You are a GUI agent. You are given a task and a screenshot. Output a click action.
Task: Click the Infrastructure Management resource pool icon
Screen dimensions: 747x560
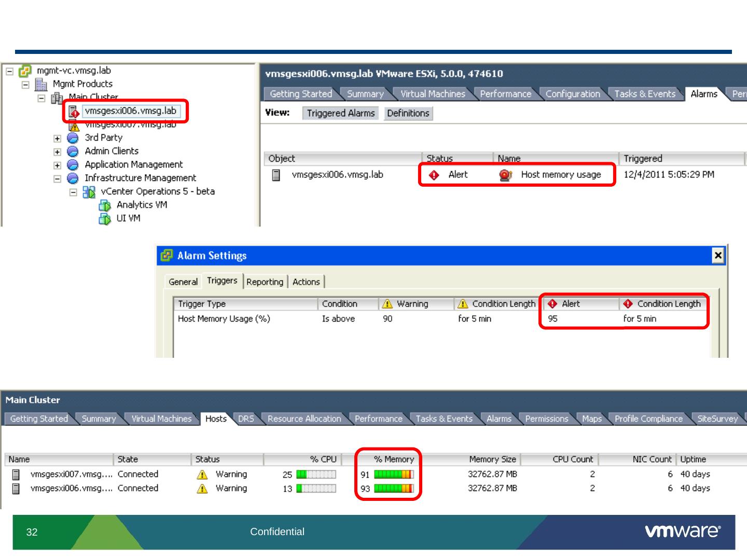[73, 178]
